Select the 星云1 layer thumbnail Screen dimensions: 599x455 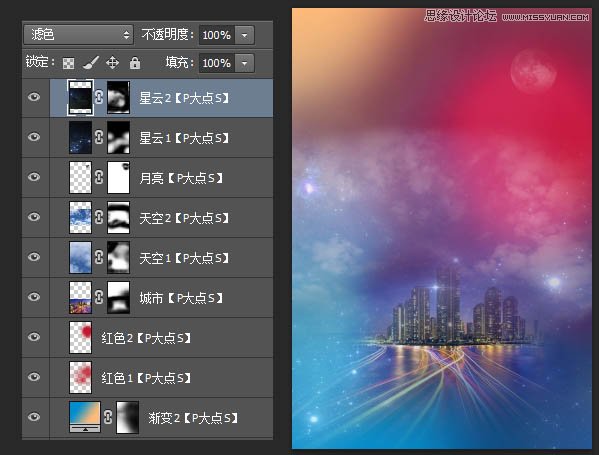pyautogui.click(x=80, y=138)
